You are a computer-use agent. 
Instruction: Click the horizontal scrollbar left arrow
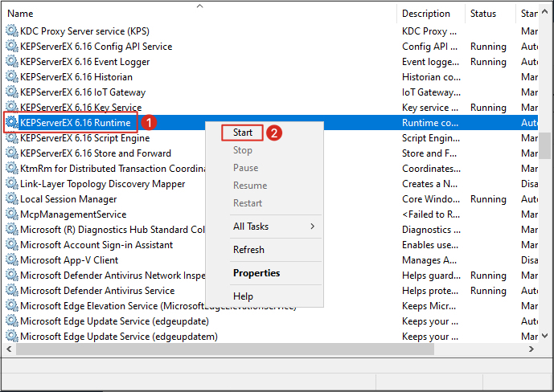(x=9, y=349)
